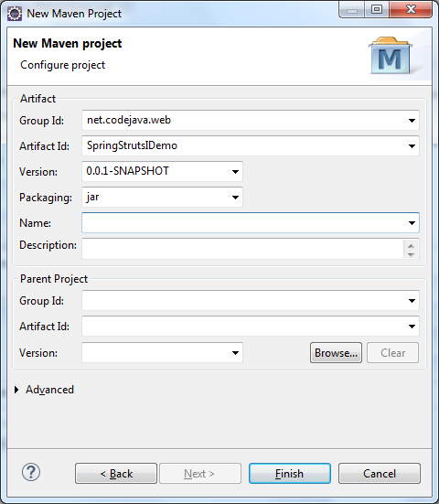Image resolution: width=439 pixels, height=504 pixels.
Task: Open the Parent Project Group Id dropdown
Action: [x=412, y=301]
